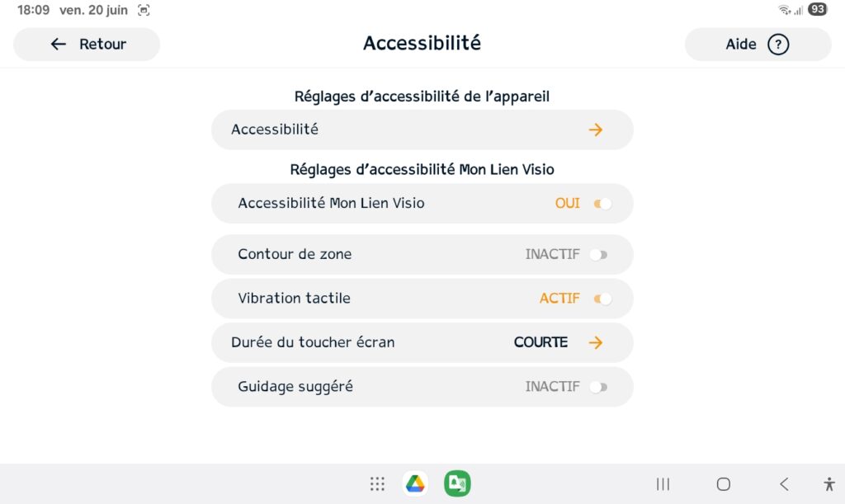This screenshot has width=845, height=504.
Task: Open the Durée du toucher écran row
Action: [x=422, y=342]
